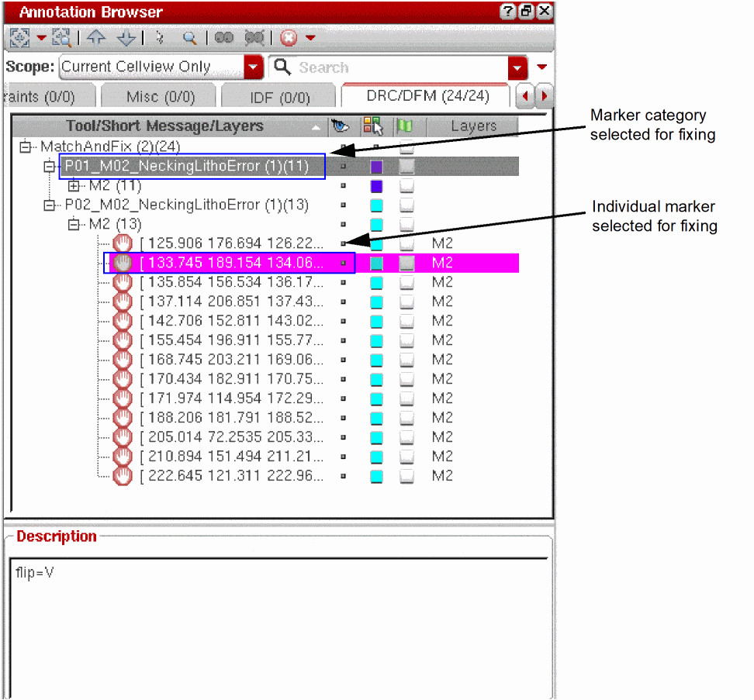Click the pointer select toolbar icon
The image size is (754, 700).
click(x=160, y=37)
